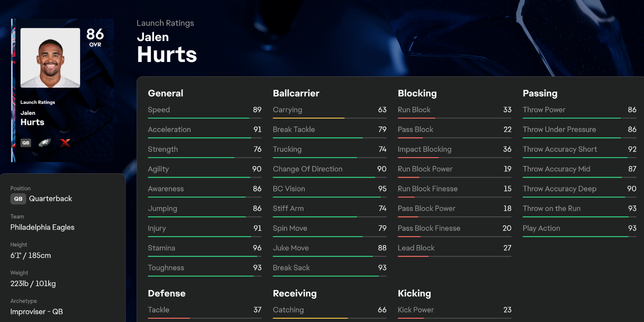
Task: Click the Catching stat under Receiving
Action: 329,310
